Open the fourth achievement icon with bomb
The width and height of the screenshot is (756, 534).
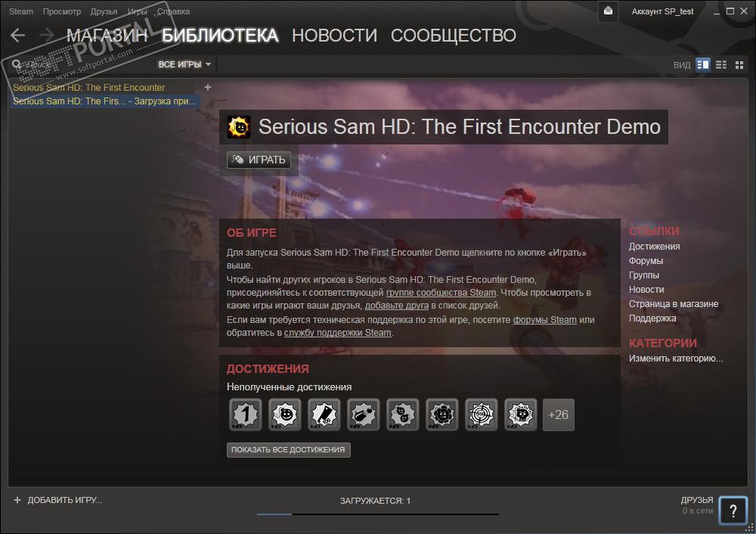[x=363, y=414]
